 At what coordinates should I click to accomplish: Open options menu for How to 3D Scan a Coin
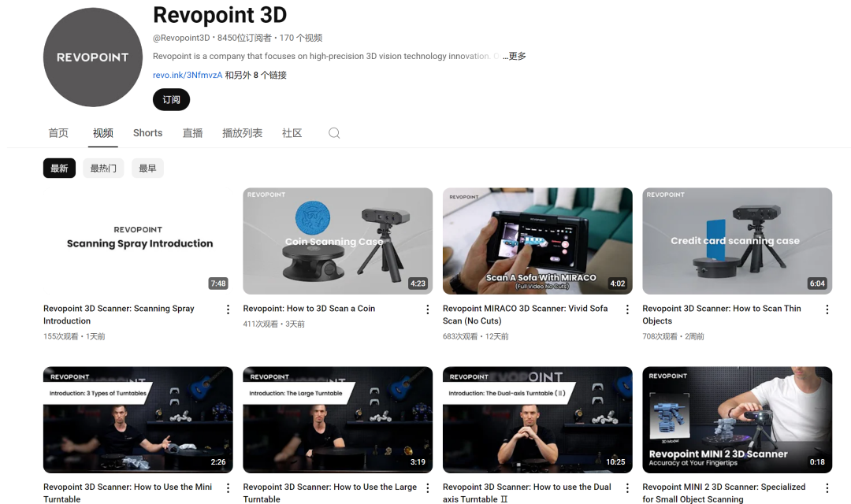tap(428, 309)
